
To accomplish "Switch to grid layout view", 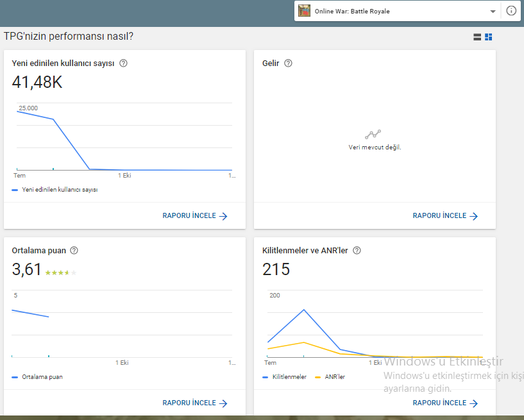I will (x=488, y=37).
